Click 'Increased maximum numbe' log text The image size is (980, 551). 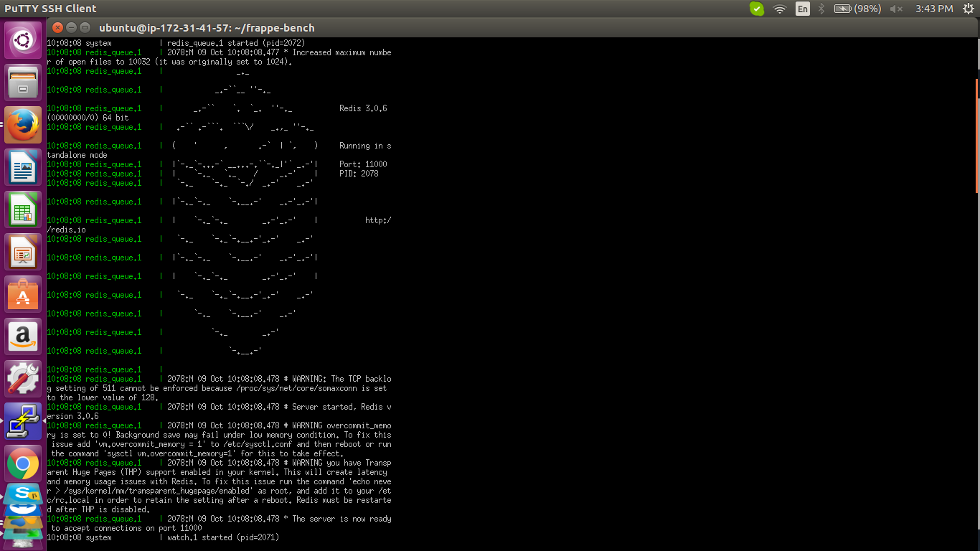click(341, 52)
